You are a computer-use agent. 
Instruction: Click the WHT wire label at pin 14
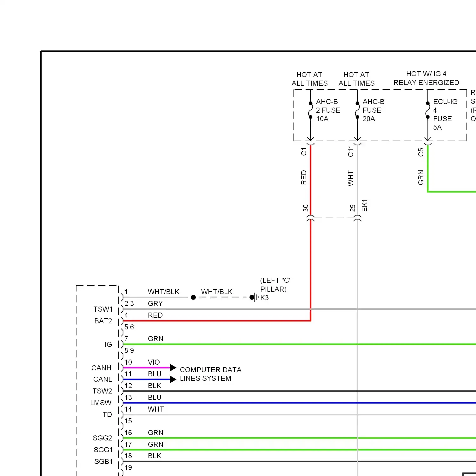(156, 409)
